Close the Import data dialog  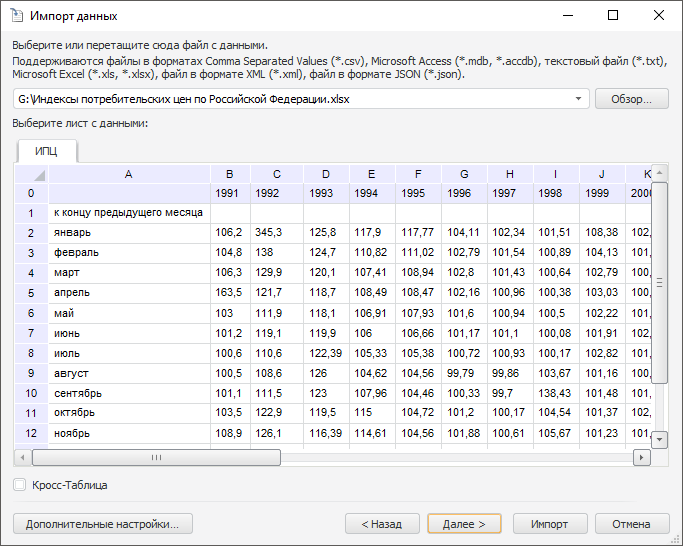coord(659,16)
